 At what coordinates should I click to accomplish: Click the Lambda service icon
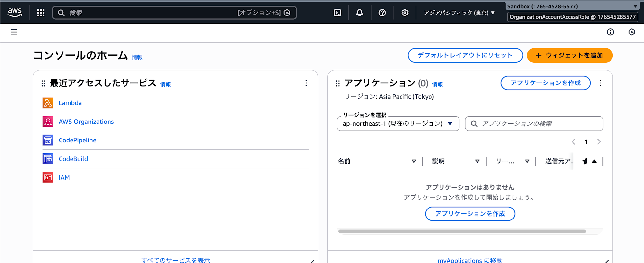[x=48, y=103]
